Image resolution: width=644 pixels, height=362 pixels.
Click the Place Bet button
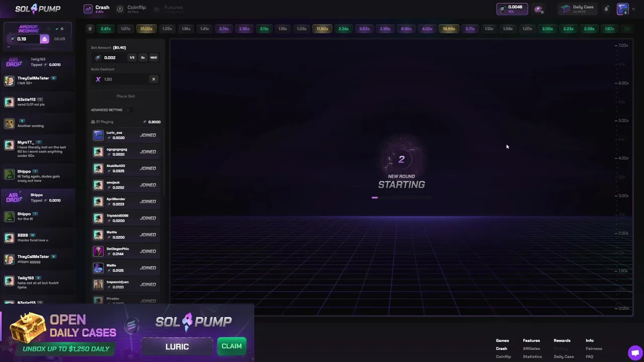126,96
